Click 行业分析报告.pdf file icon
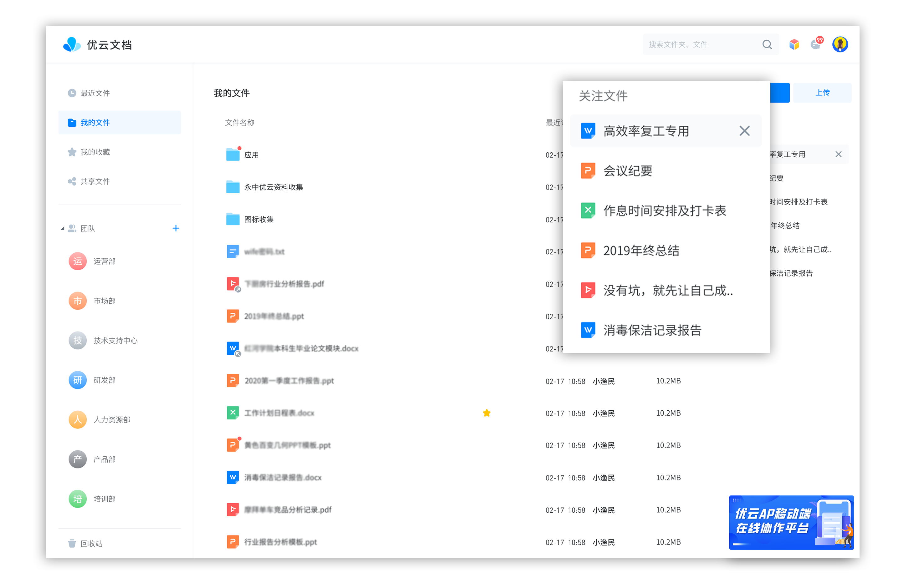The height and width of the screenshot is (588, 899). pos(233,284)
